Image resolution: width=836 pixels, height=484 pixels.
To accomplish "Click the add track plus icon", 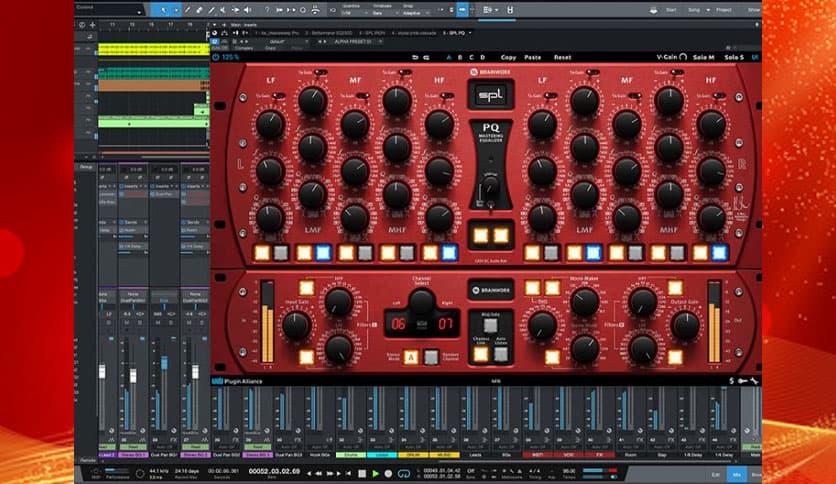I will pyautogui.click(x=92, y=25).
